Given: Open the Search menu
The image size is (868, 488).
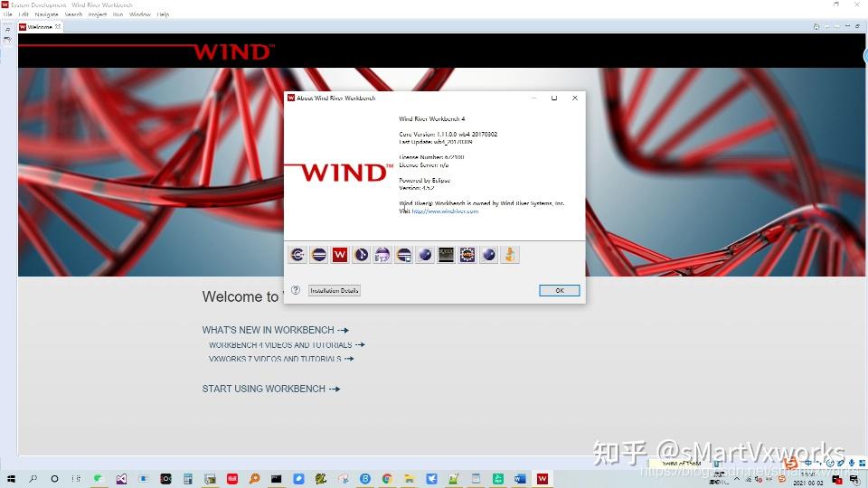Looking at the screenshot, I should pos(73,14).
